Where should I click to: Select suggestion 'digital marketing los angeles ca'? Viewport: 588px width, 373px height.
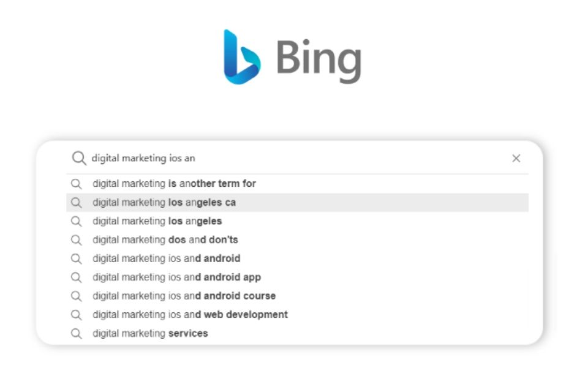[x=164, y=203]
